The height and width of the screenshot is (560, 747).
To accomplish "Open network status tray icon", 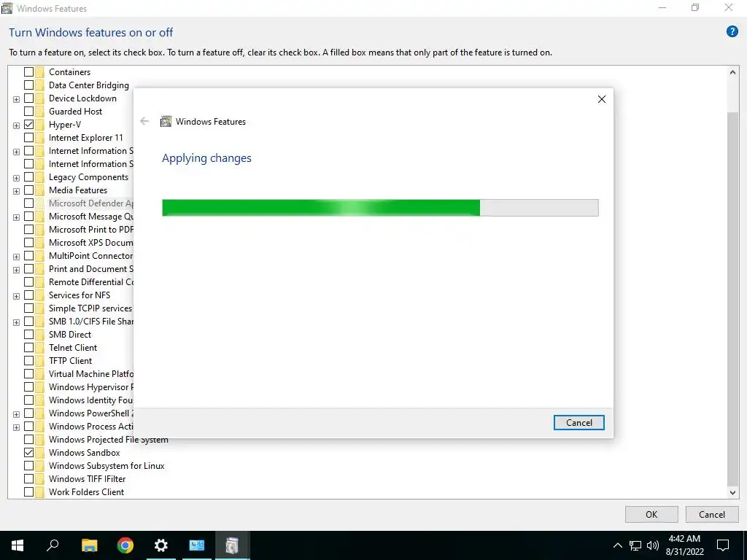I will (635, 545).
